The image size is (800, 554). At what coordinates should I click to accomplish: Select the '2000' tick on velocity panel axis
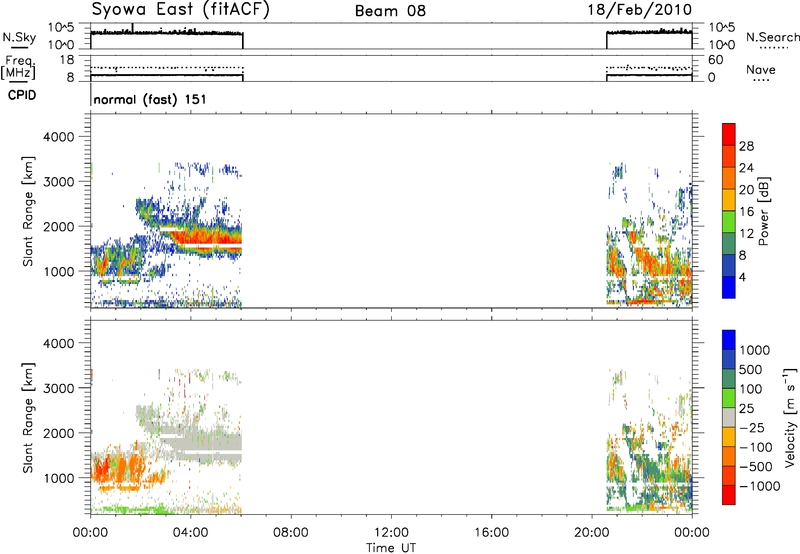[58, 433]
